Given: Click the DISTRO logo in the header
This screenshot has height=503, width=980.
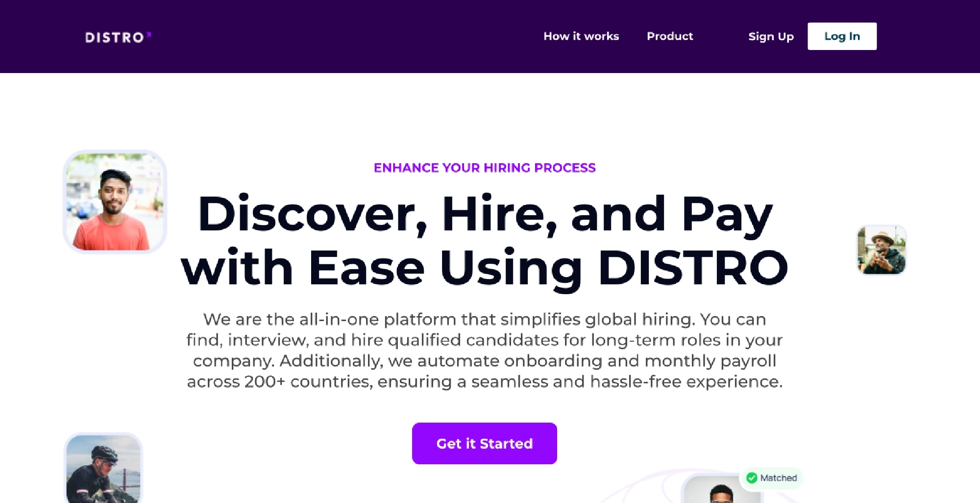Looking at the screenshot, I should (x=115, y=37).
